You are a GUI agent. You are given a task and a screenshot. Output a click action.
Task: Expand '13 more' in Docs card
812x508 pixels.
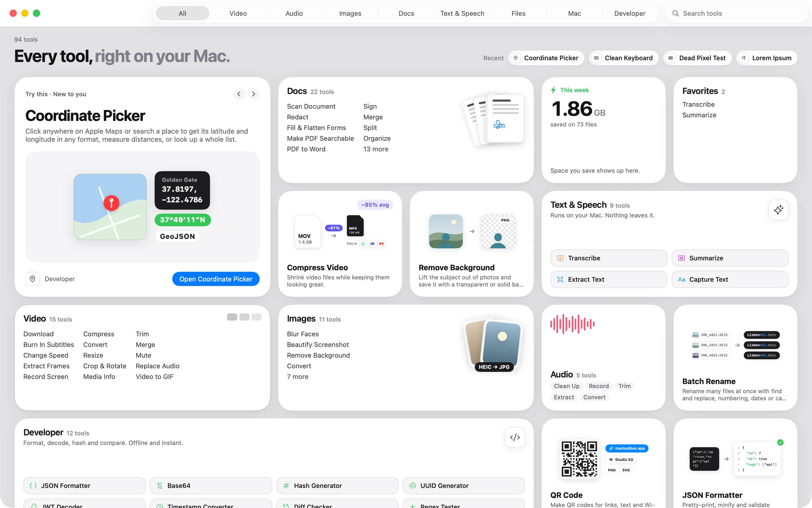376,149
